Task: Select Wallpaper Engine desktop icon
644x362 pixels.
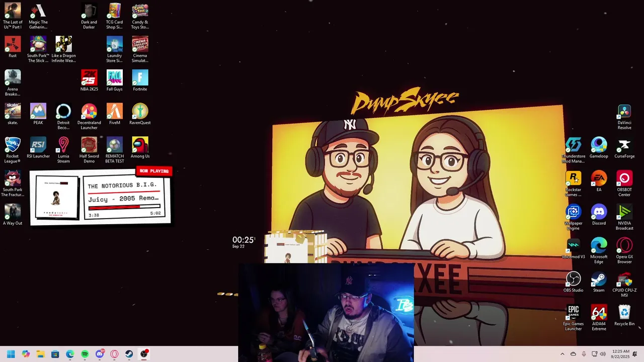Action: (574, 217)
